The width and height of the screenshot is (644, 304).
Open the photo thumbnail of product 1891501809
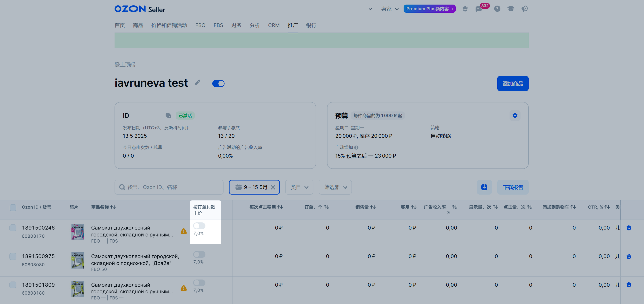(x=77, y=289)
